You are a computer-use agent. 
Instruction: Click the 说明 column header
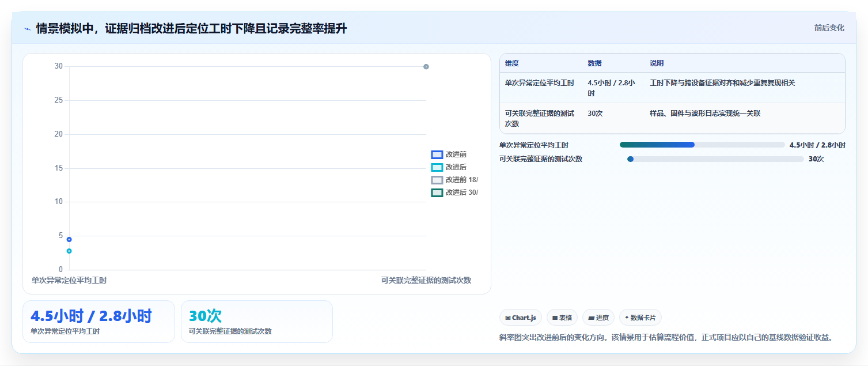pos(657,63)
